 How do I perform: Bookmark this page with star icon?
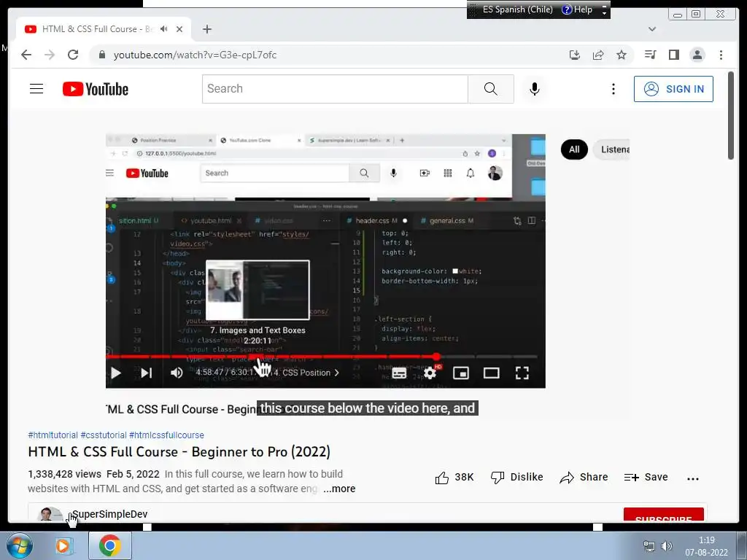point(622,55)
